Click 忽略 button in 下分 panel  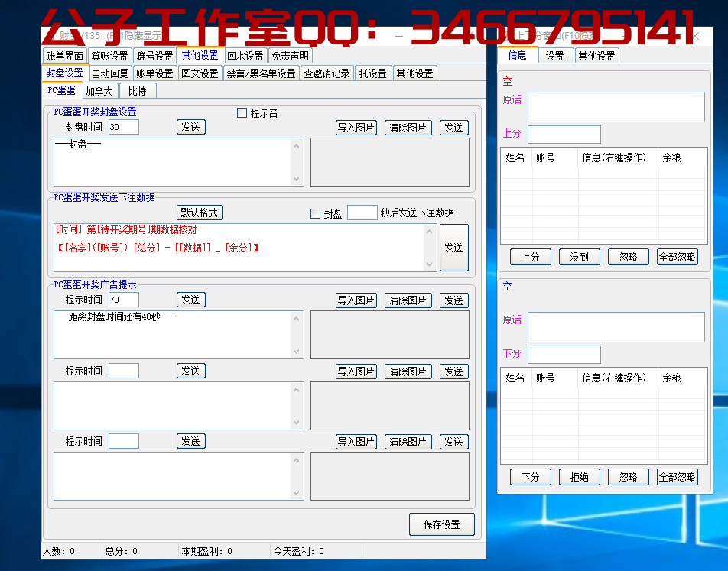(628, 477)
